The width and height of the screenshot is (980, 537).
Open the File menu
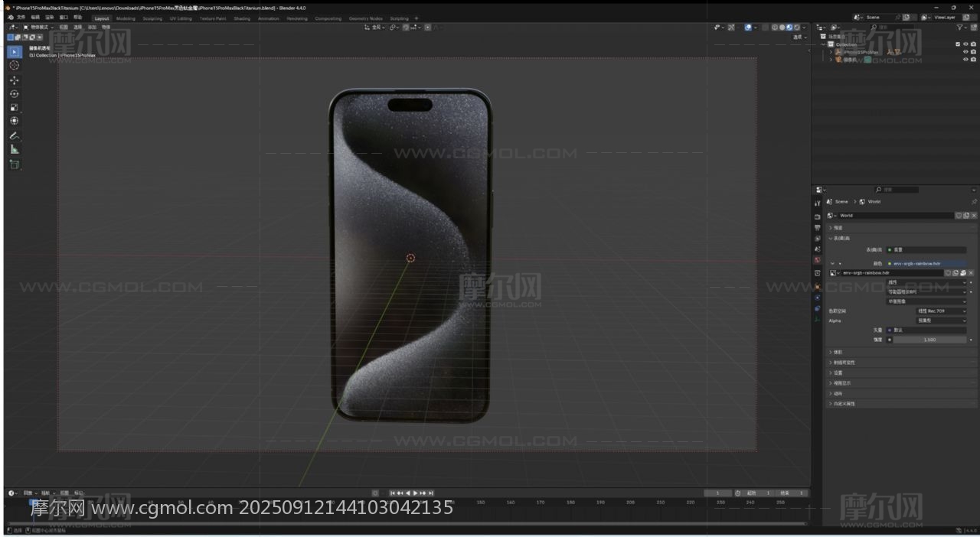point(21,17)
